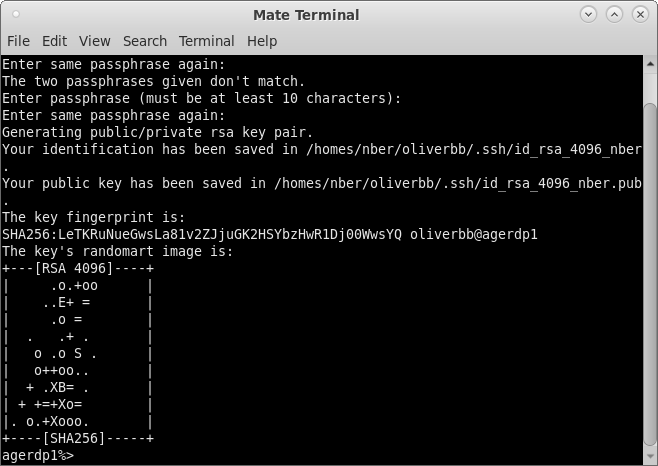Open the Help menu
This screenshot has height=466, width=658.
(261, 41)
